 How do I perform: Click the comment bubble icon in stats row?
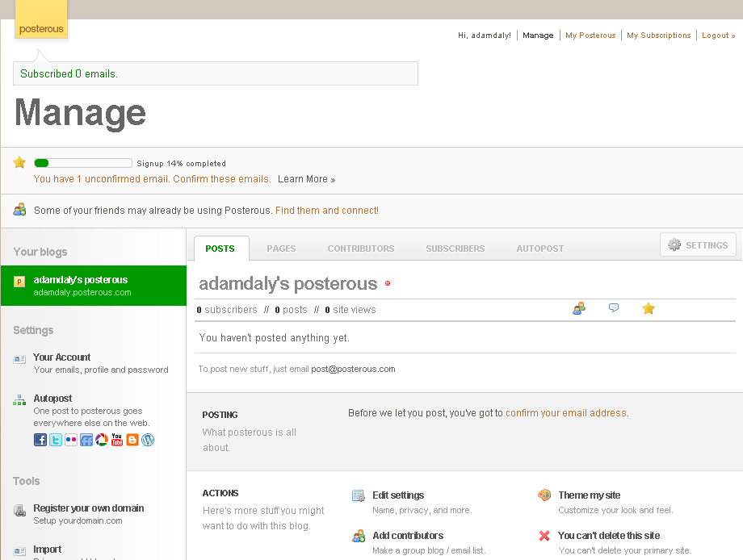point(614,308)
